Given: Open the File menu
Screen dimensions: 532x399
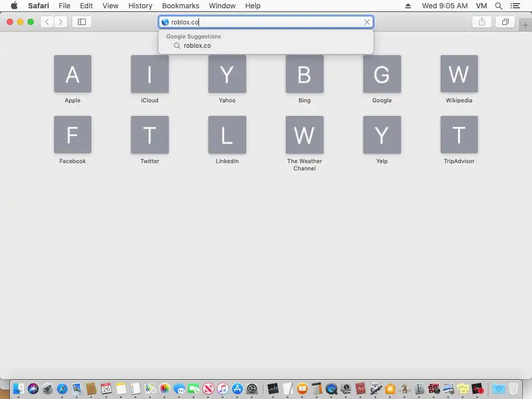Looking at the screenshot, I should (64, 6).
